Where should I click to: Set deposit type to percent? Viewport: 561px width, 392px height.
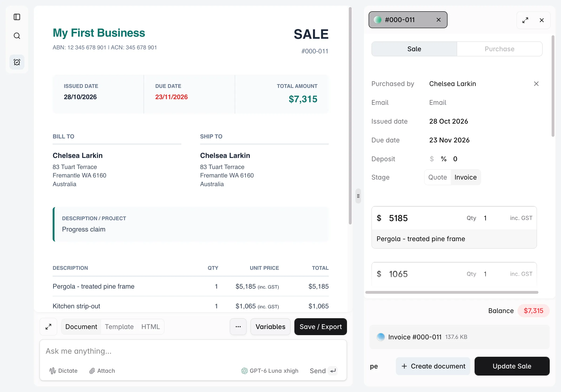coord(444,159)
